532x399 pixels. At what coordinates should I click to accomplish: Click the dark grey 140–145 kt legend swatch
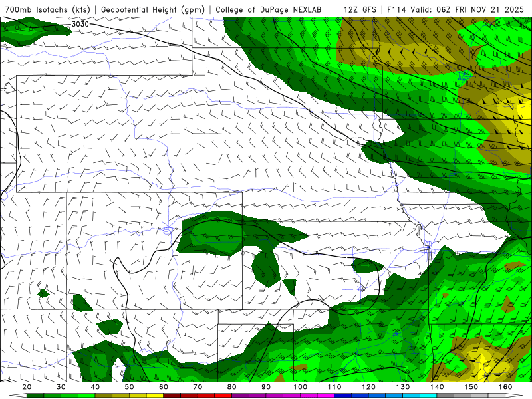pos(446,396)
